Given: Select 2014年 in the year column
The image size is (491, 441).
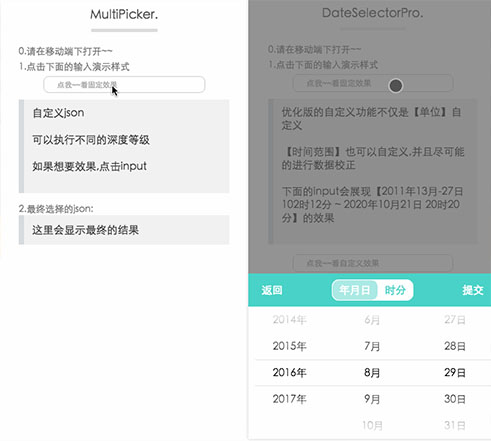Looking at the screenshot, I should point(289,320).
